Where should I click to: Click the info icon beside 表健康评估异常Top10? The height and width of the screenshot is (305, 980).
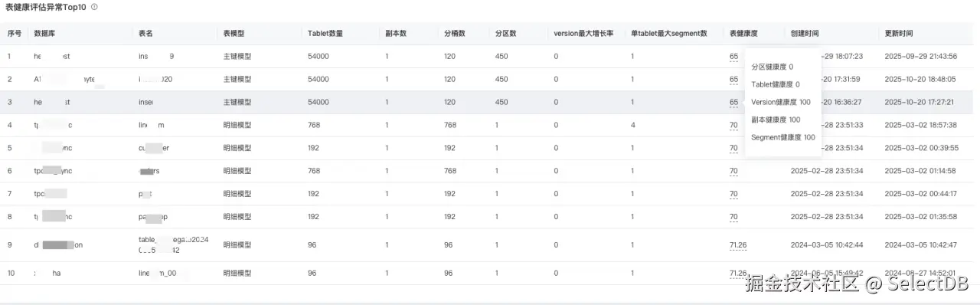coord(94,6)
